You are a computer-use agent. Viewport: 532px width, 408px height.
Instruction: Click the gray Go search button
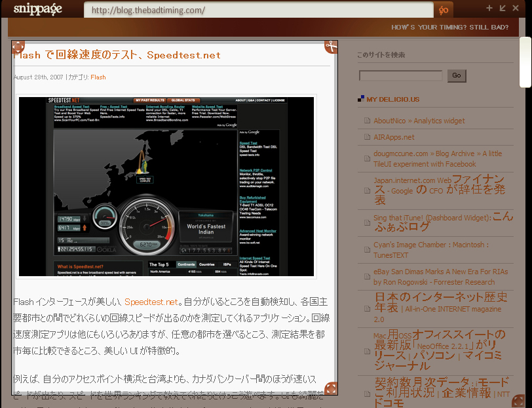(457, 75)
